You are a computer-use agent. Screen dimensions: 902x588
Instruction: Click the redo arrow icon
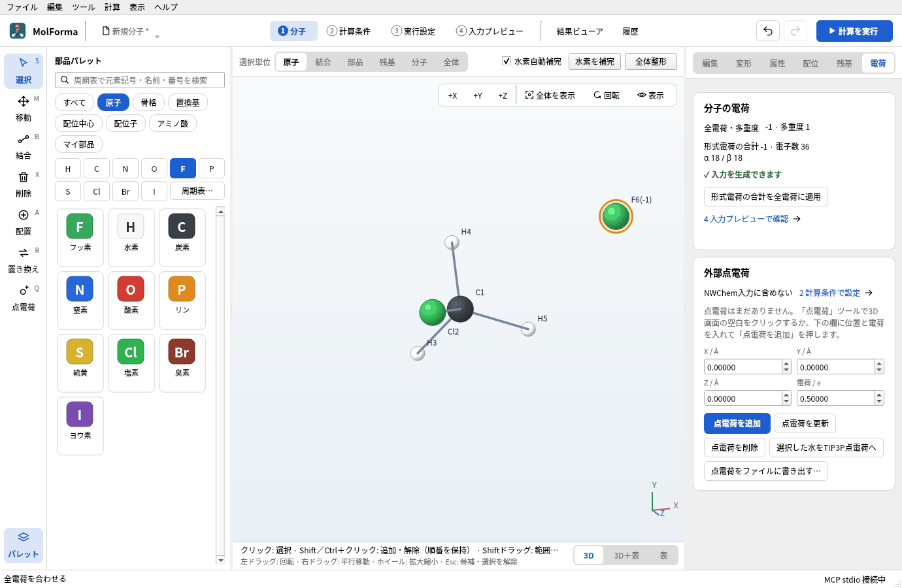(795, 31)
